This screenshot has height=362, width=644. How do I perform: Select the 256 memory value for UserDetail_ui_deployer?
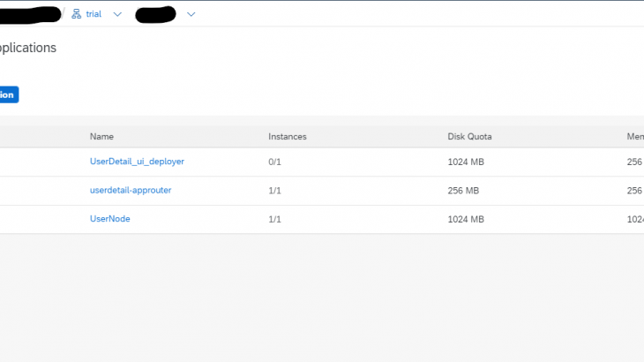pyautogui.click(x=634, y=162)
